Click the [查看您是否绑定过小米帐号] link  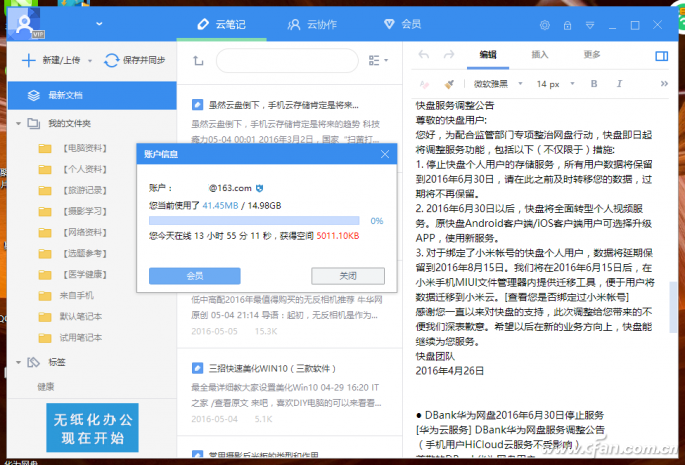(566, 297)
